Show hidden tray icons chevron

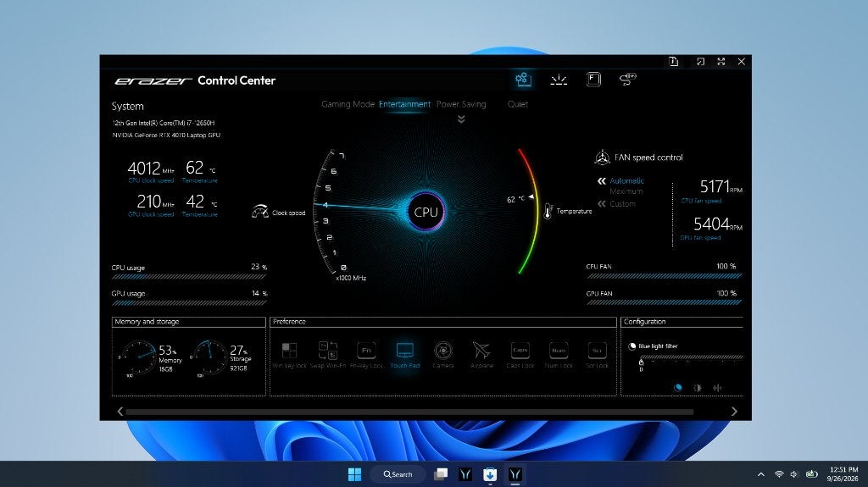760,474
